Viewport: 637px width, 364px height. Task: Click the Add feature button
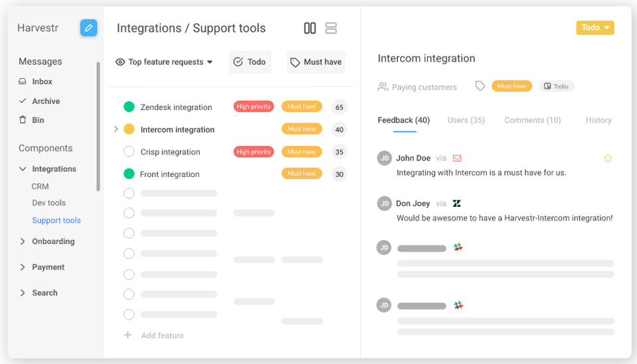point(154,335)
